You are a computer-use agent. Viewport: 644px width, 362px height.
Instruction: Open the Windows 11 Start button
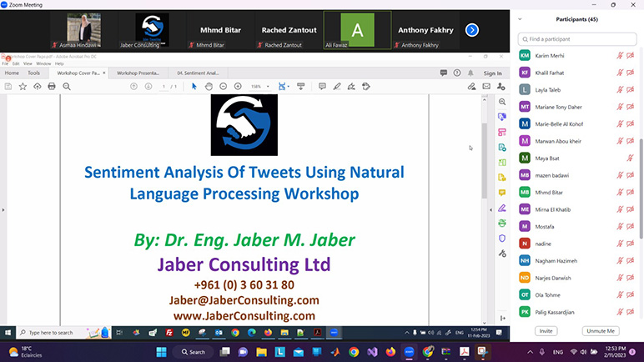[x=161, y=352]
